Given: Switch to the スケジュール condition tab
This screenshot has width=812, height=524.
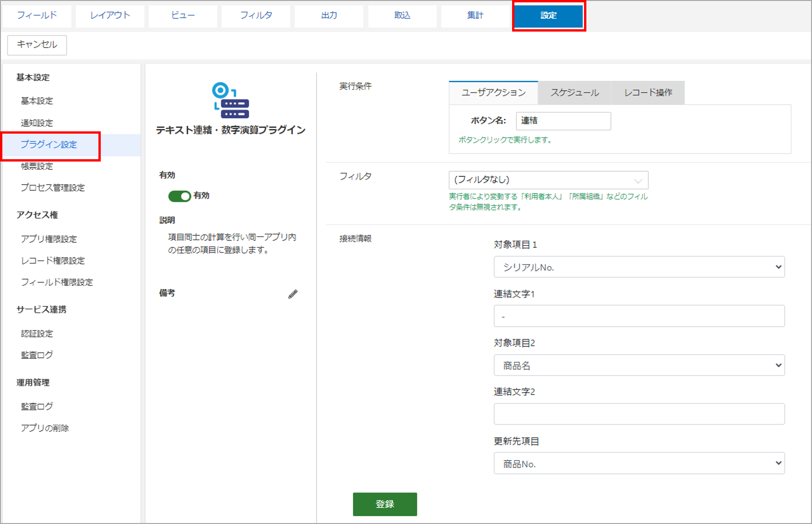Looking at the screenshot, I should tap(575, 92).
